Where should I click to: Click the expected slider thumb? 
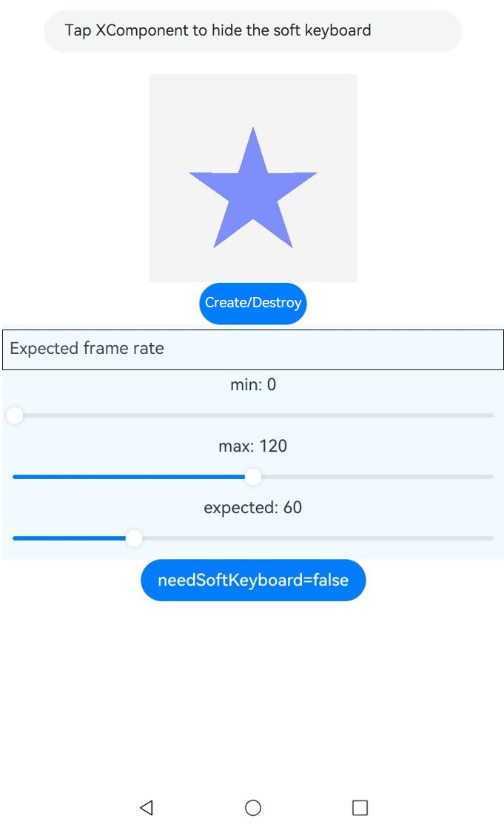(x=134, y=538)
